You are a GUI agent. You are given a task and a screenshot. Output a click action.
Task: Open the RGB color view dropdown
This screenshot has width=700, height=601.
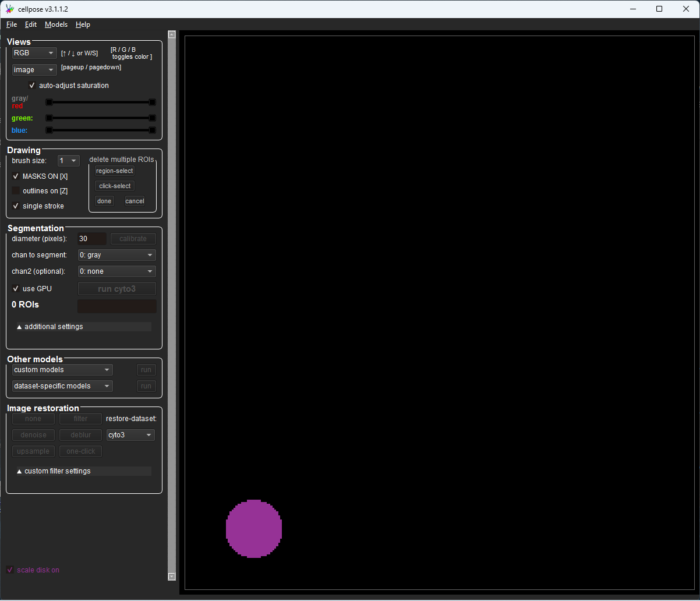tap(34, 53)
